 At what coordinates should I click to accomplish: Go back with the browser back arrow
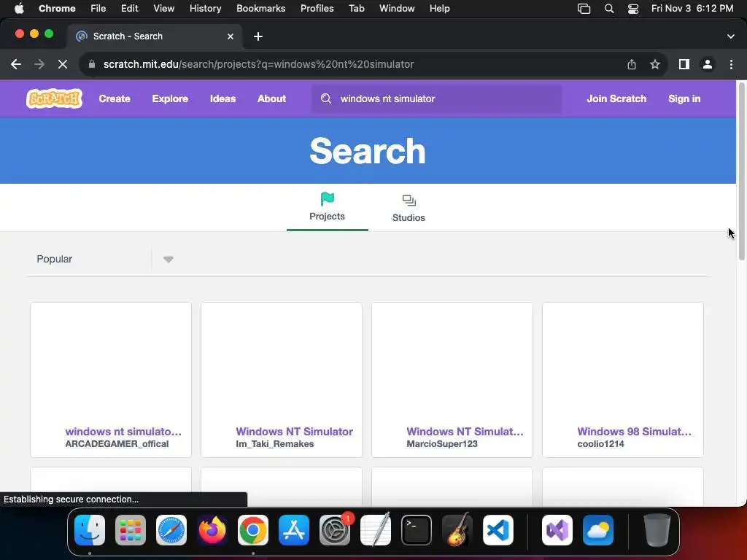(16, 64)
